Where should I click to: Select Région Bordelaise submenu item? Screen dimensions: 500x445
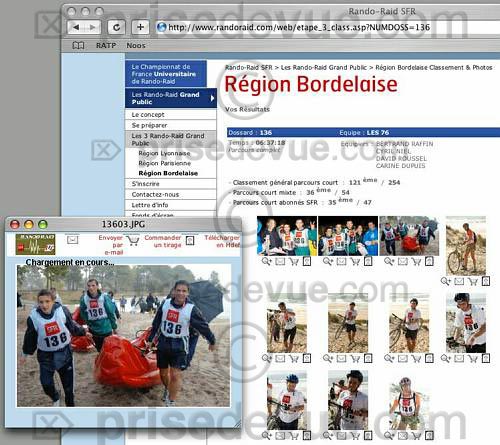168,173
